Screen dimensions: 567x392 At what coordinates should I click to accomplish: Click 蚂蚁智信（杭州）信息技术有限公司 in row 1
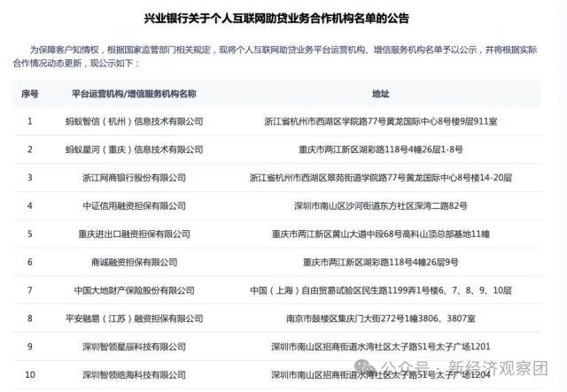click(x=134, y=121)
